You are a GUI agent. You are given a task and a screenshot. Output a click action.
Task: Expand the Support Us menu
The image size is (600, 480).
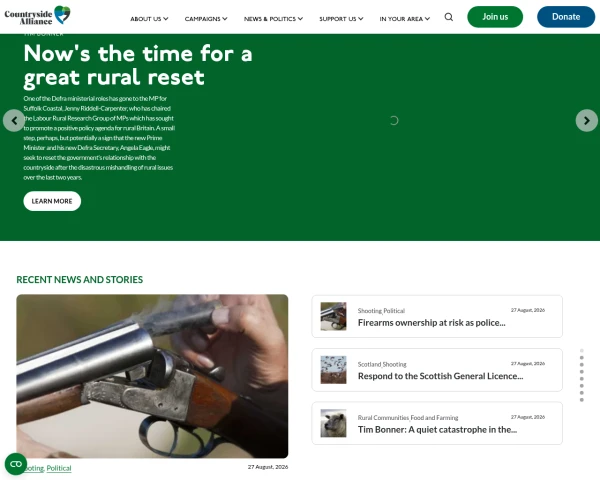[341, 19]
